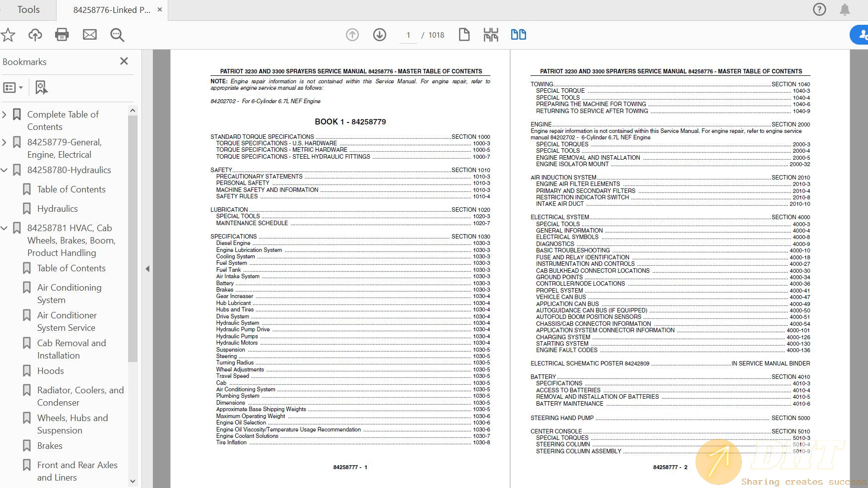Image resolution: width=868 pixels, height=488 pixels.
Task: Open Front and Rear Axles bookmark
Action: (77, 471)
